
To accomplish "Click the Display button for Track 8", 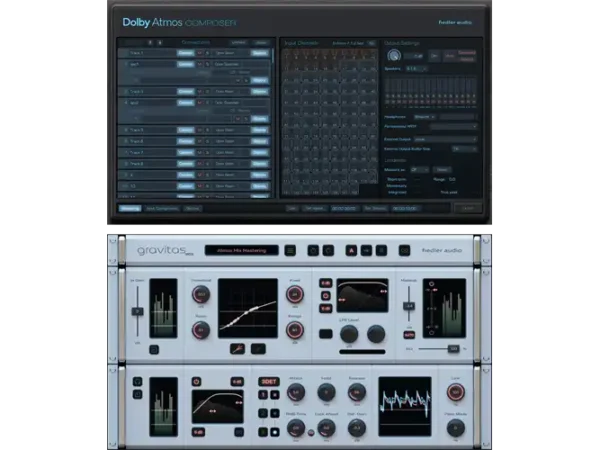I will pyautogui.click(x=259, y=164).
